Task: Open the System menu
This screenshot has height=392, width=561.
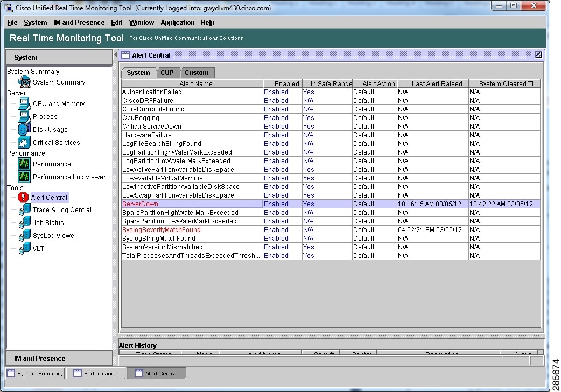Action: coord(36,23)
